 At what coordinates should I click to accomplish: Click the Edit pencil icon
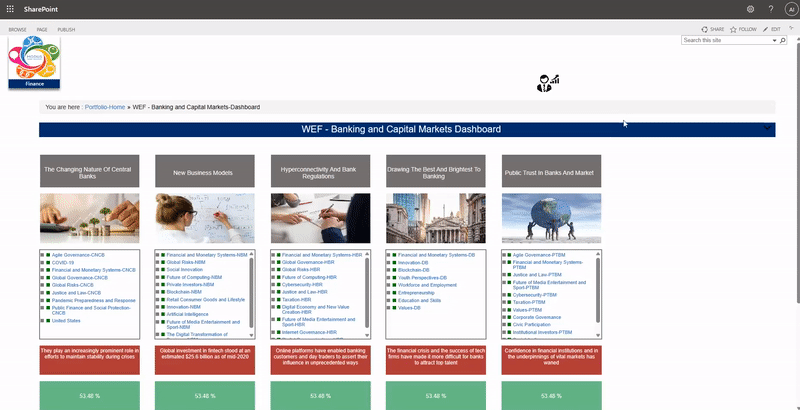click(765, 30)
